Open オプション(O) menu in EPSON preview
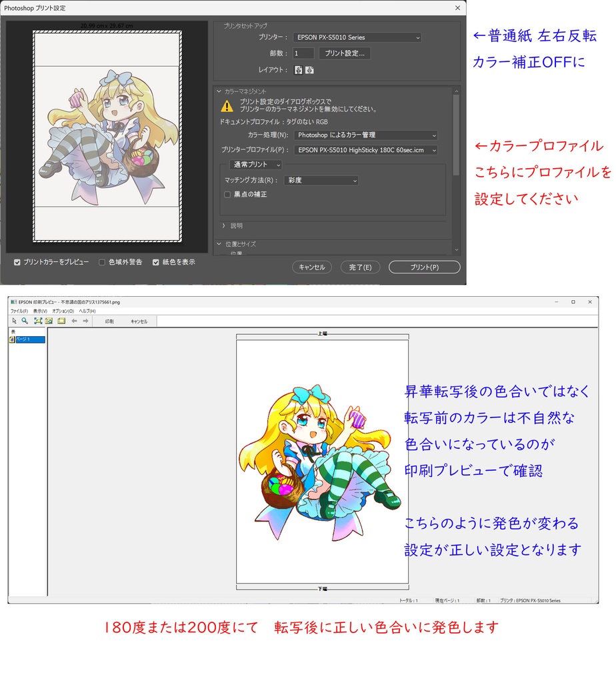Image resolution: width=616 pixels, height=683 pixels. coord(63,311)
